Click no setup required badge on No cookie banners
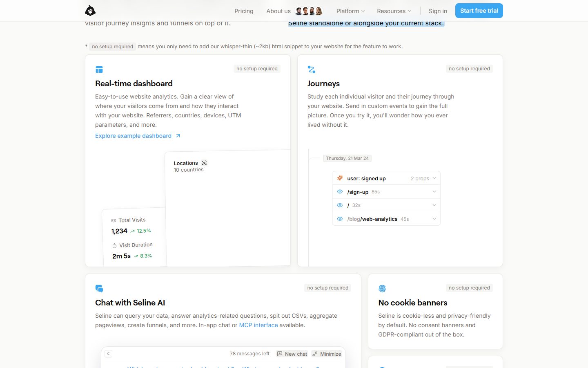 pos(469,288)
